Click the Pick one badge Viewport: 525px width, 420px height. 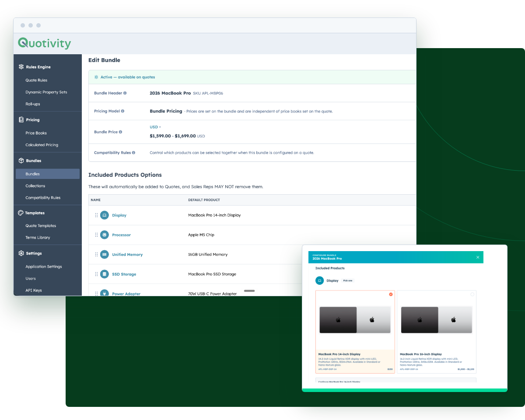point(348,280)
